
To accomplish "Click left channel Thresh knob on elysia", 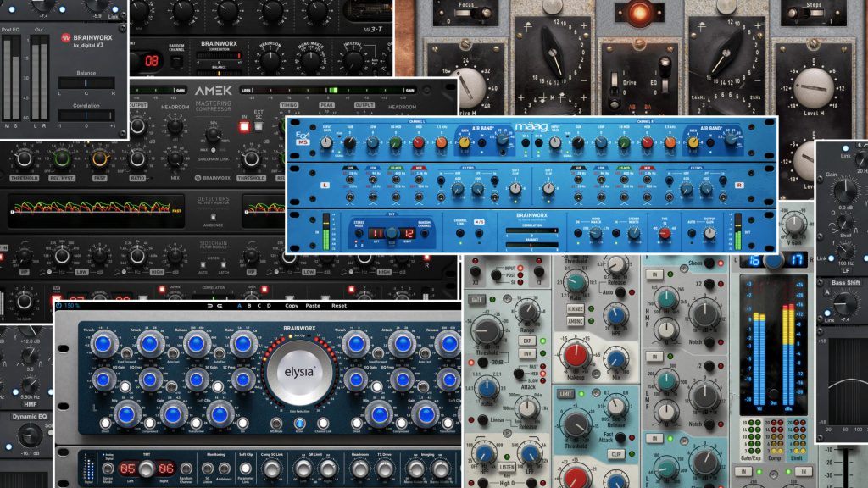I will point(103,344).
